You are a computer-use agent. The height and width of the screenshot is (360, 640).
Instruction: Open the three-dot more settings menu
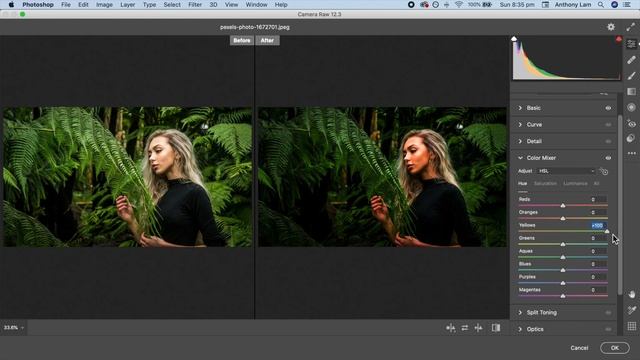pyautogui.click(x=631, y=153)
